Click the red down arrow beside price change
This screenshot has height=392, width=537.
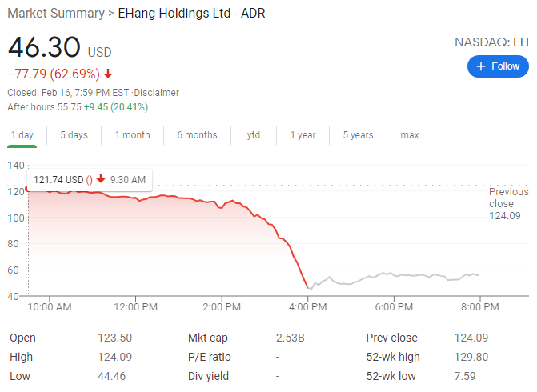108,74
